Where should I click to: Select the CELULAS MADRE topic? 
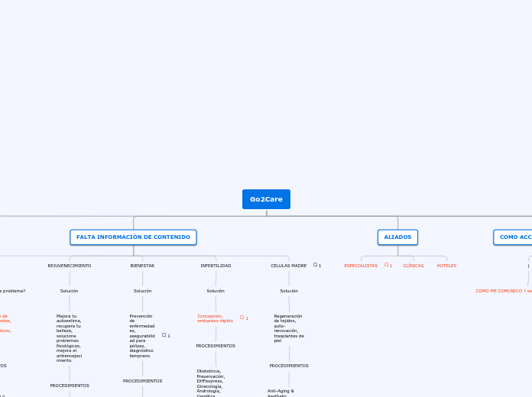[289, 266]
